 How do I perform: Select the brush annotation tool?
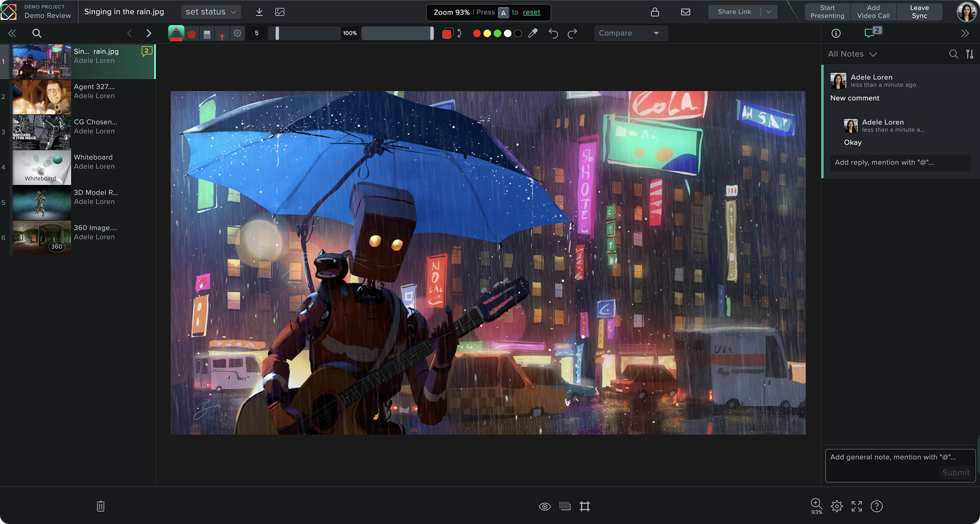click(x=177, y=33)
